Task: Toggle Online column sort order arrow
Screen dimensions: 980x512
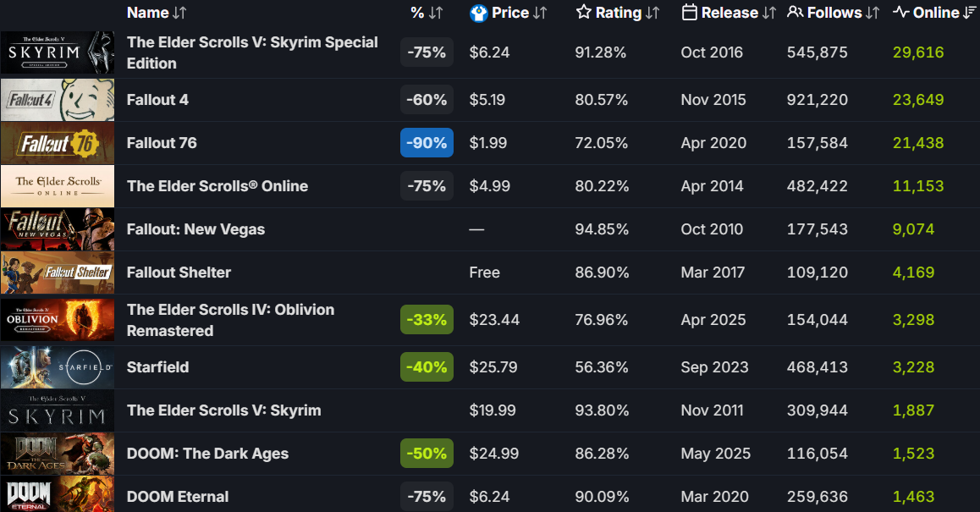Action: tap(970, 13)
